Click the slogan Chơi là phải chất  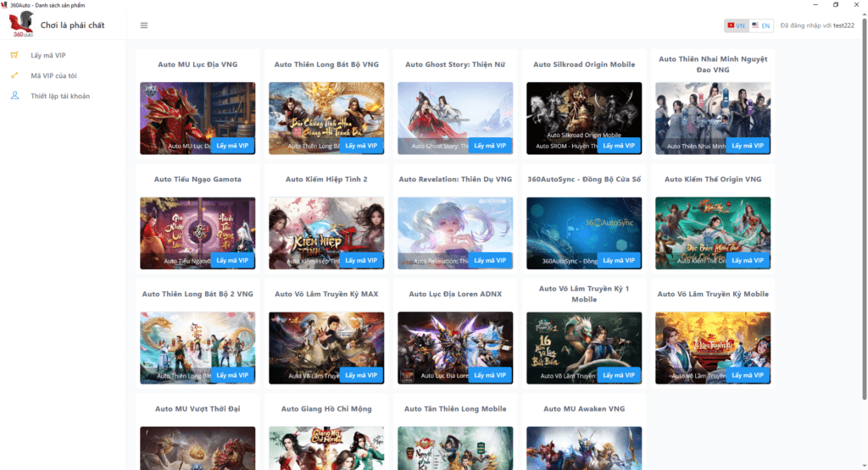[73, 25]
